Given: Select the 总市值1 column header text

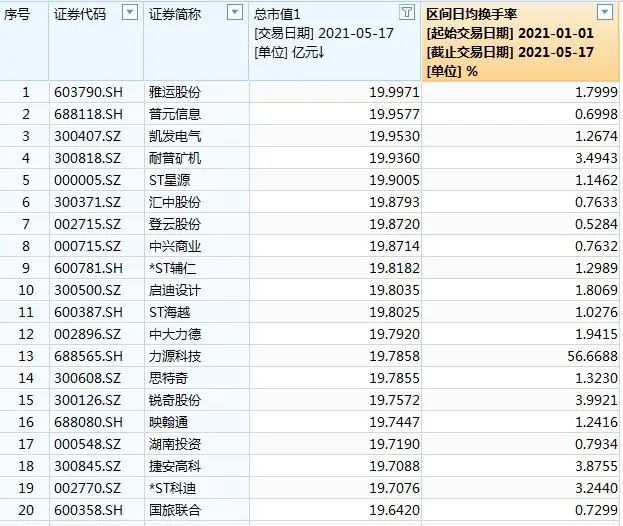Looking at the screenshot, I should pyautogui.click(x=277, y=15).
